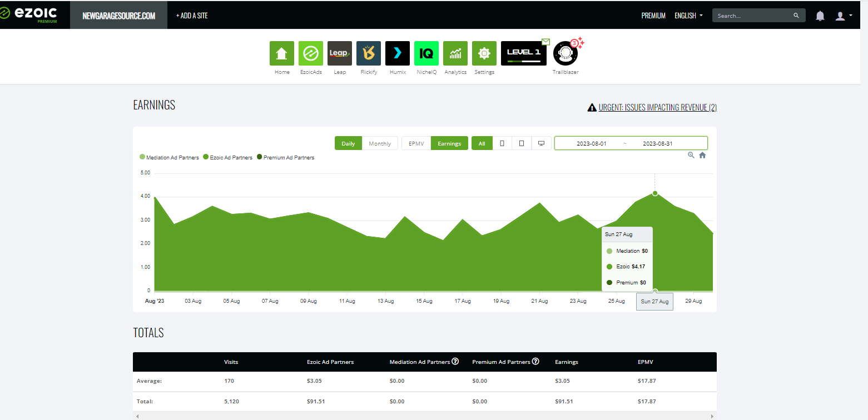Reset chart zoom with home icon
The width and height of the screenshot is (868, 420).
(702, 155)
